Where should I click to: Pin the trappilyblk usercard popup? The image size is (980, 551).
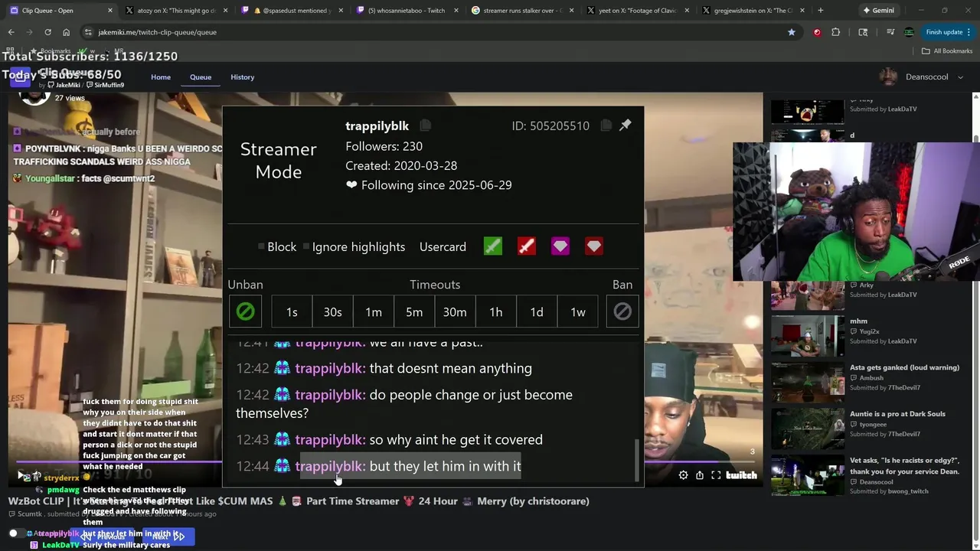pyautogui.click(x=626, y=125)
